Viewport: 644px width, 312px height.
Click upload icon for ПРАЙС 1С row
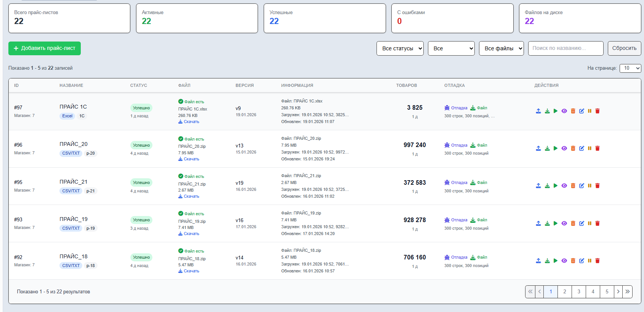click(x=538, y=111)
